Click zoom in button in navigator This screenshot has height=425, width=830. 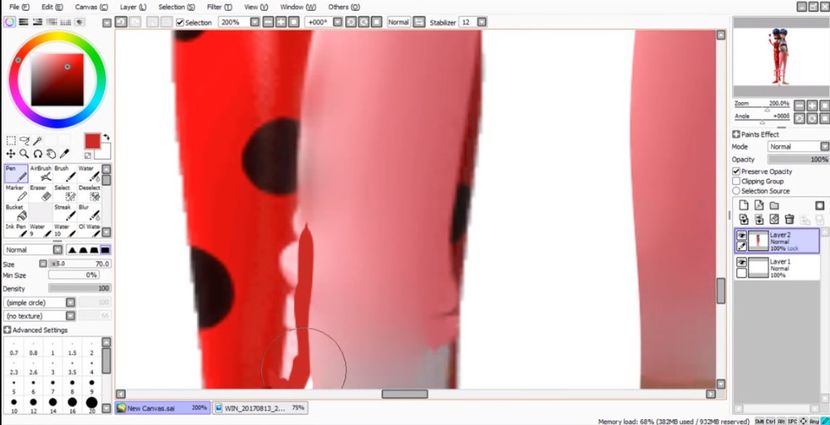coord(812,105)
